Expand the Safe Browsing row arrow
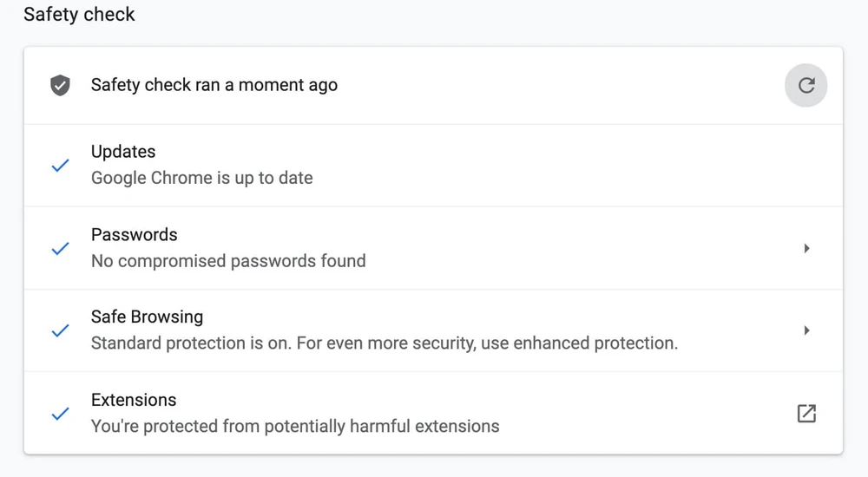 [806, 330]
